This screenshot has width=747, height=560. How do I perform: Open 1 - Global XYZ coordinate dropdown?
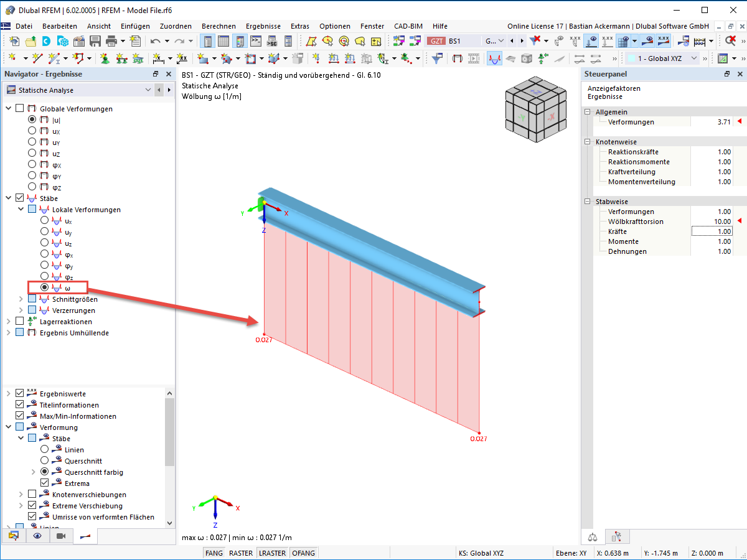tap(695, 58)
